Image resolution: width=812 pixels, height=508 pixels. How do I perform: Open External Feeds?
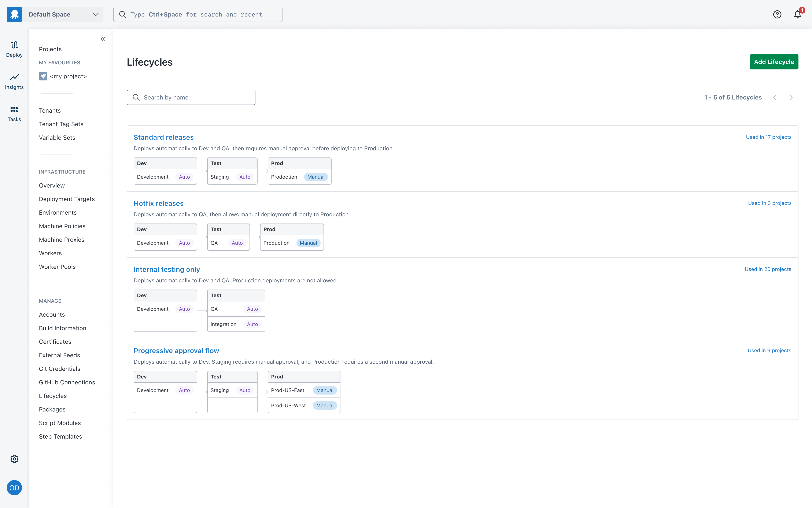pyautogui.click(x=59, y=355)
